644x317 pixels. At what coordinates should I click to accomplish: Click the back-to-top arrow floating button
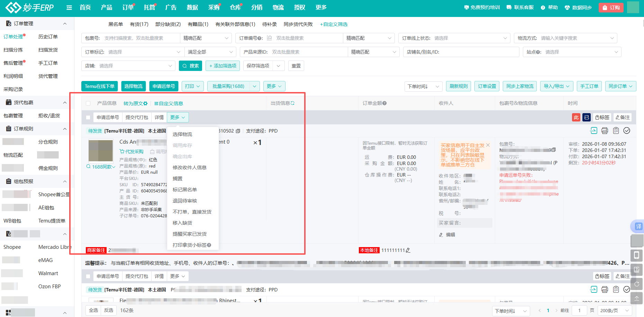coord(637,298)
